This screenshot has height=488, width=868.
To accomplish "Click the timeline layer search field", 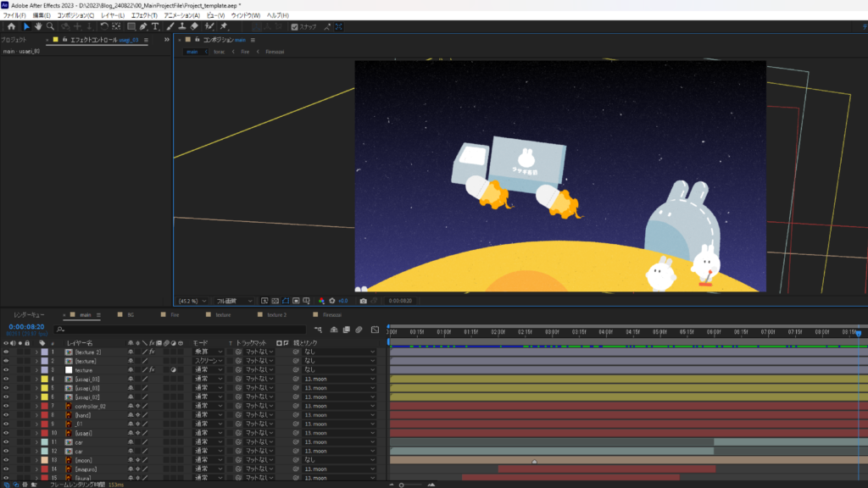I will pyautogui.click(x=170, y=330).
